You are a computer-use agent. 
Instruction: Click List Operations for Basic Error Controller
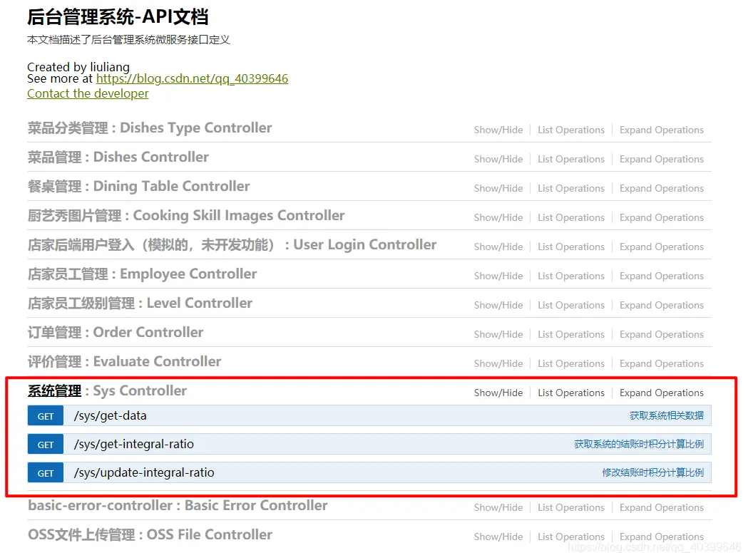570,507
